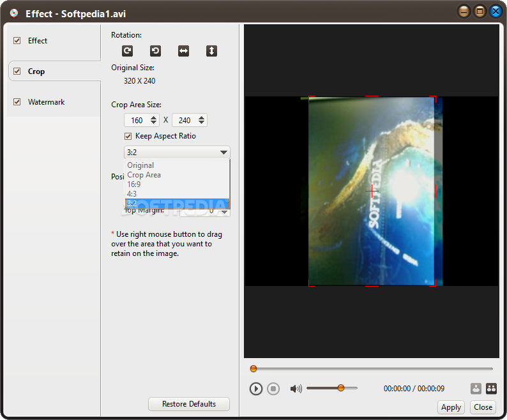
Task: Select Crop Area from the aspect ratio list
Action: (177, 175)
